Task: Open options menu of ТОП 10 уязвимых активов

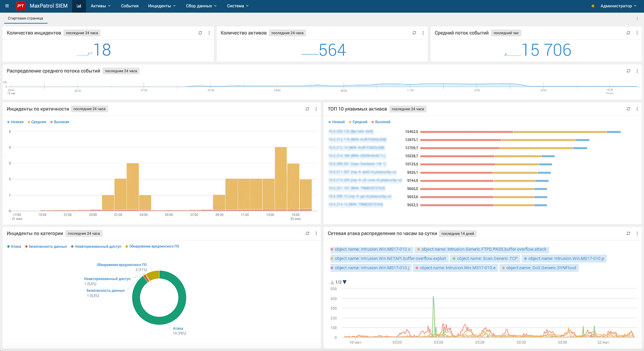Action: [637, 109]
